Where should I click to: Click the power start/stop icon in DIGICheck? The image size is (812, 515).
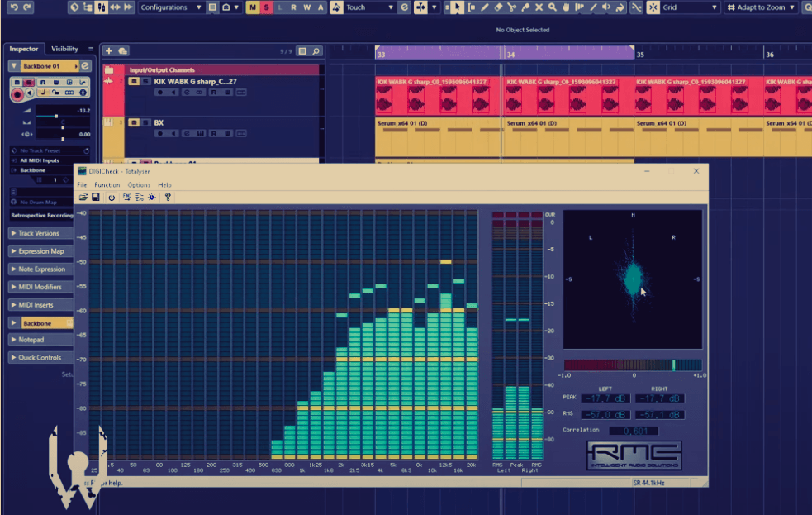pyautogui.click(x=112, y=197)
